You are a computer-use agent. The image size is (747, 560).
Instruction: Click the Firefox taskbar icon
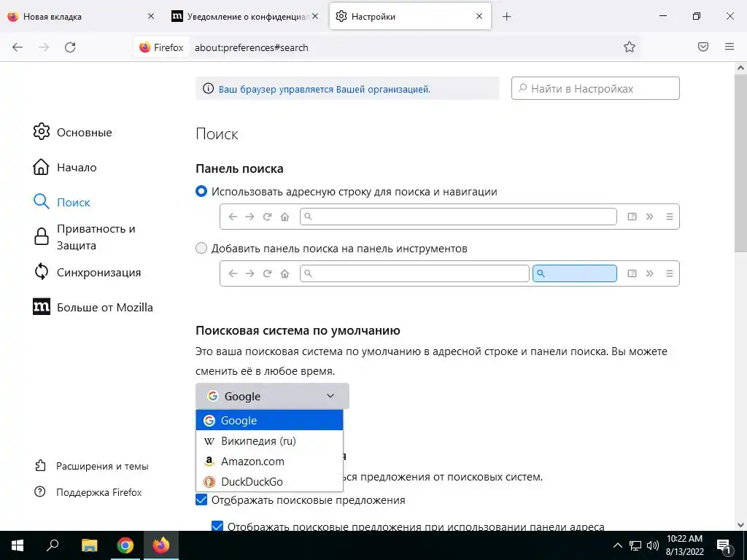coord(160,545)
